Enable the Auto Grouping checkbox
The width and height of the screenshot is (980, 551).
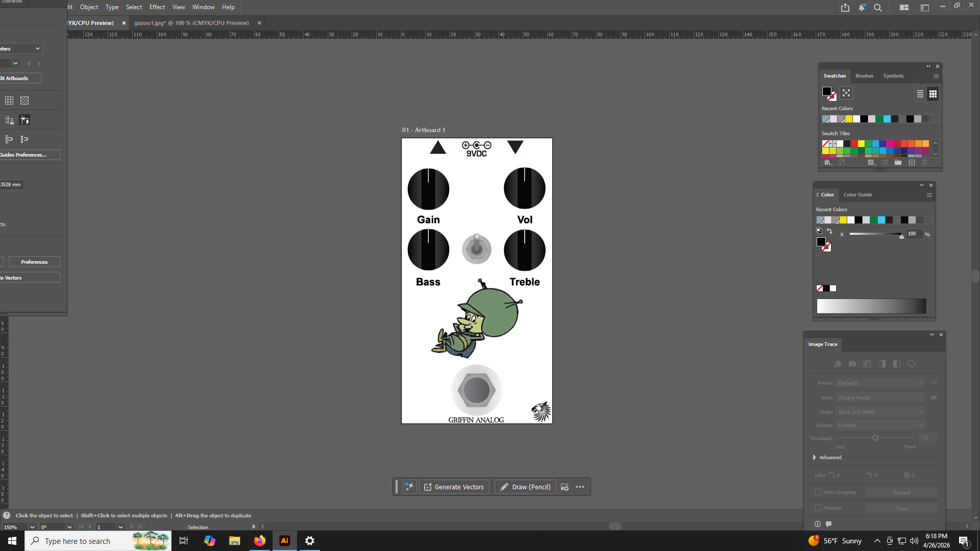click(x=818, y=492)
